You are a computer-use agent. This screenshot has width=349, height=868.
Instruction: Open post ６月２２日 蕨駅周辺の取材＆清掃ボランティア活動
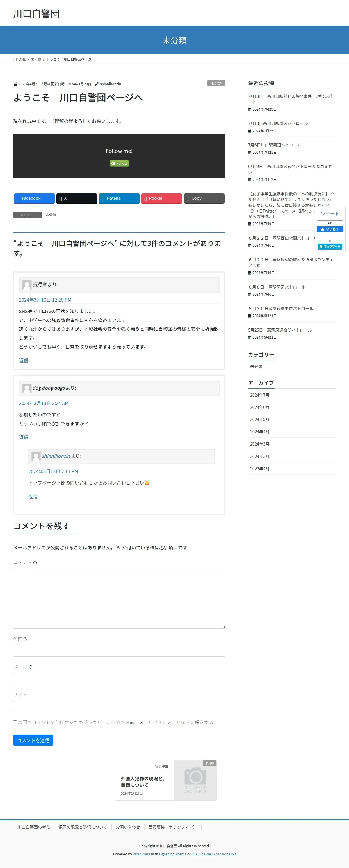(291, 262)
